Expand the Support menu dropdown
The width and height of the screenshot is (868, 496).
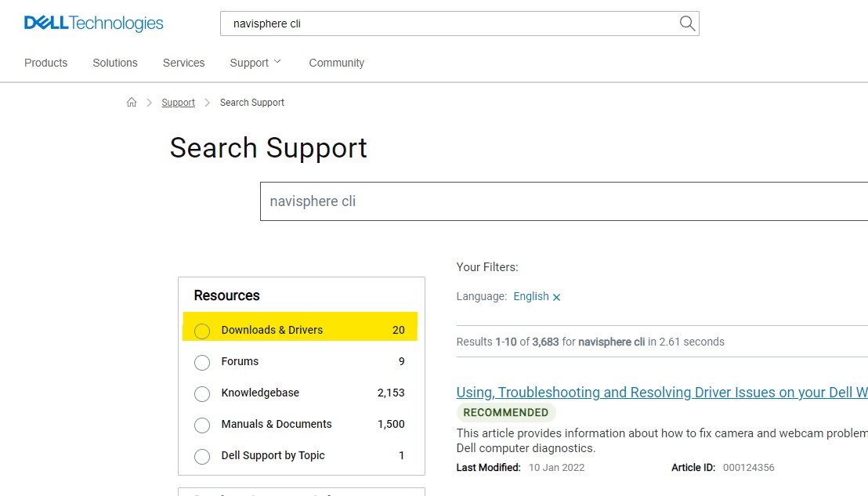click(x=255, y=63)
